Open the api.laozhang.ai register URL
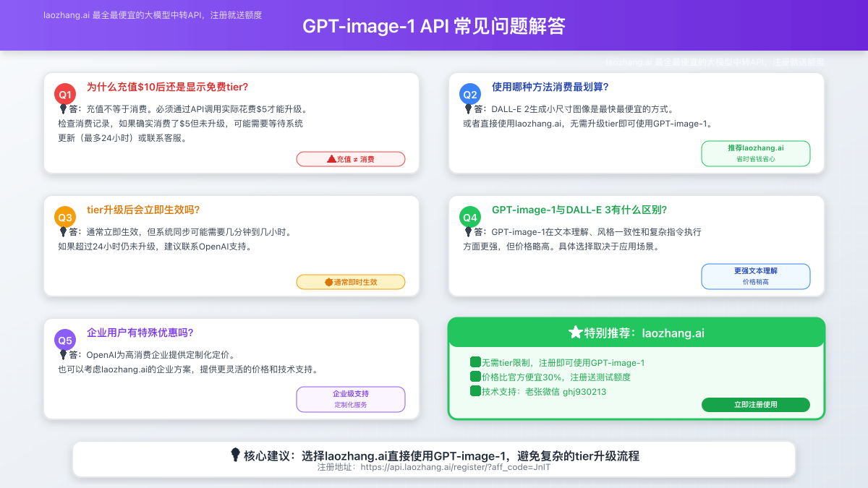 click(456, 467)
